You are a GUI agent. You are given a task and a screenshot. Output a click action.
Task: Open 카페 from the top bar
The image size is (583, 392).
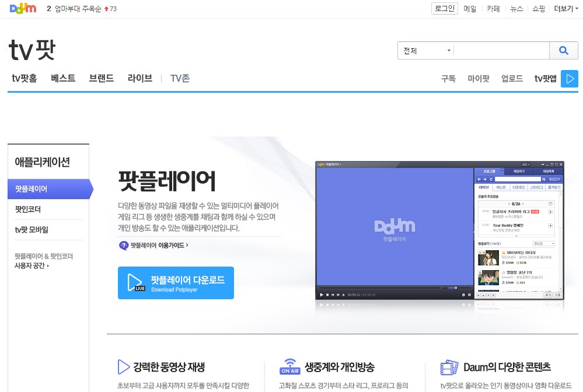tap(493, 9)
